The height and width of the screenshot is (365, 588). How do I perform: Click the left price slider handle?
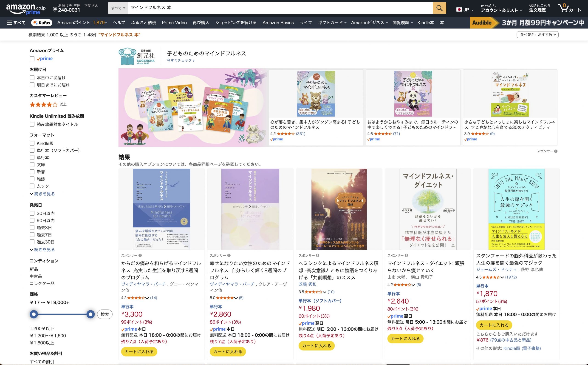pos(34,314)
